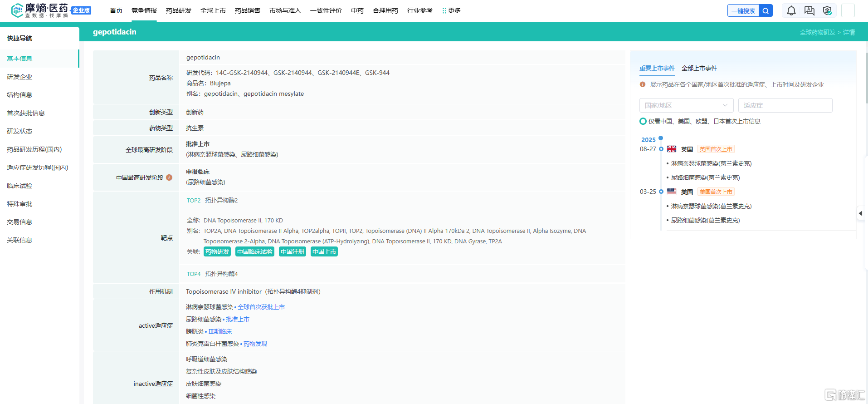Click the blank user avatar box
This screenshot has width=868, height=404.
click(848, 10)
